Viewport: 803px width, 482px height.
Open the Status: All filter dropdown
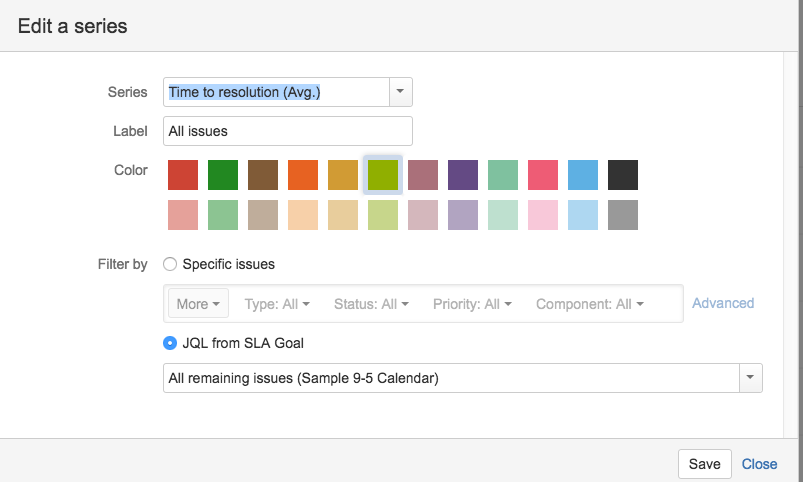pyautogui.click(x=371, y=304)
